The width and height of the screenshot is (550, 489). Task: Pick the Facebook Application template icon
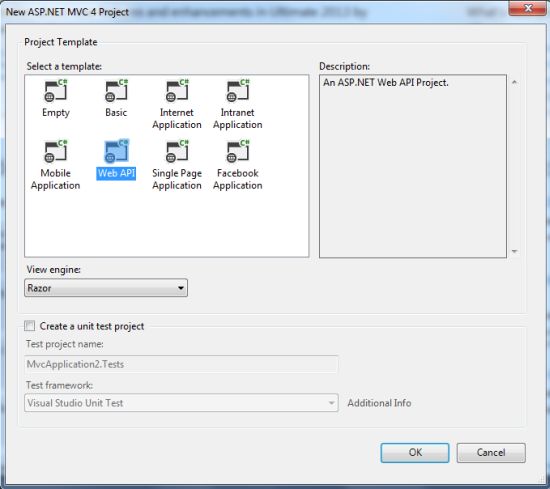point(238,152)
